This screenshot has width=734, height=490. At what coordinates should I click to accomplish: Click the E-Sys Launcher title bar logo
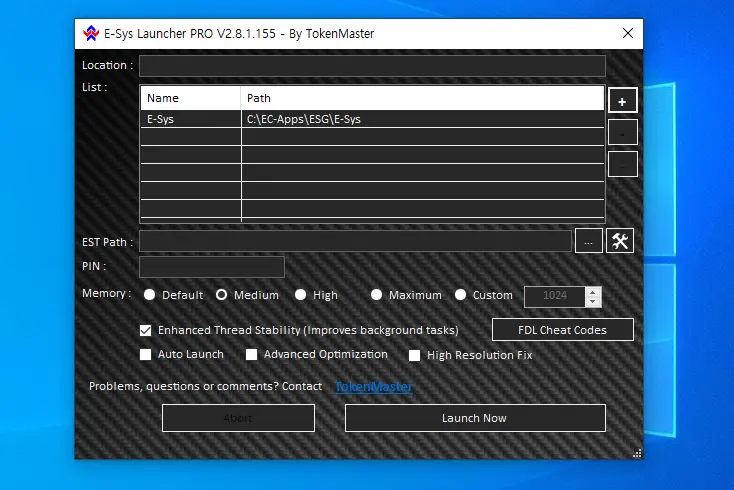pyautogui.click(x=91, y=33)
